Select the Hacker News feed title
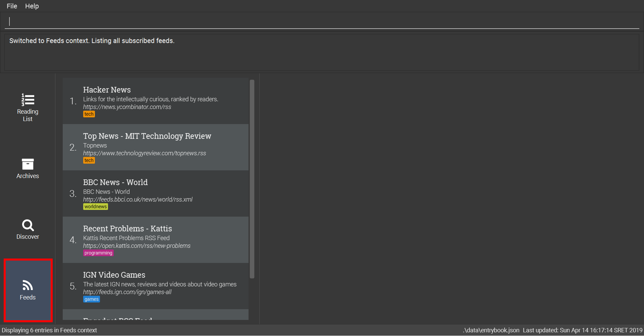Screen dimensions: 644x336 coord(107,90)
